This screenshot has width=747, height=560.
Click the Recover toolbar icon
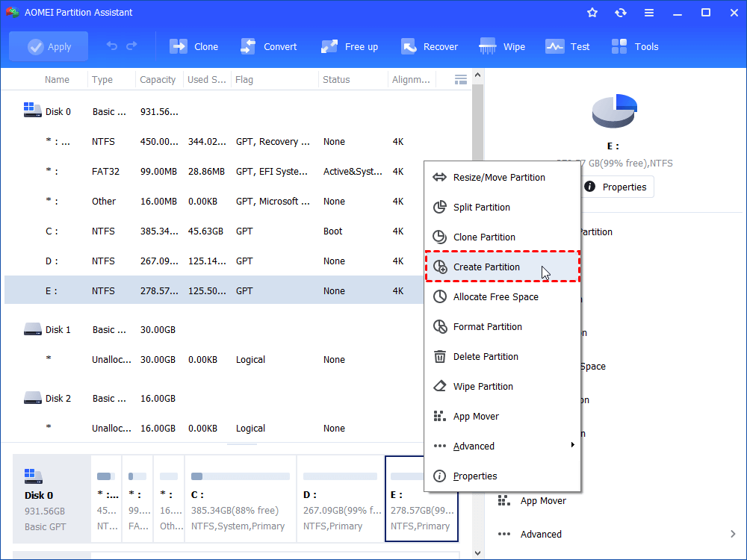(x=430, y=46)
